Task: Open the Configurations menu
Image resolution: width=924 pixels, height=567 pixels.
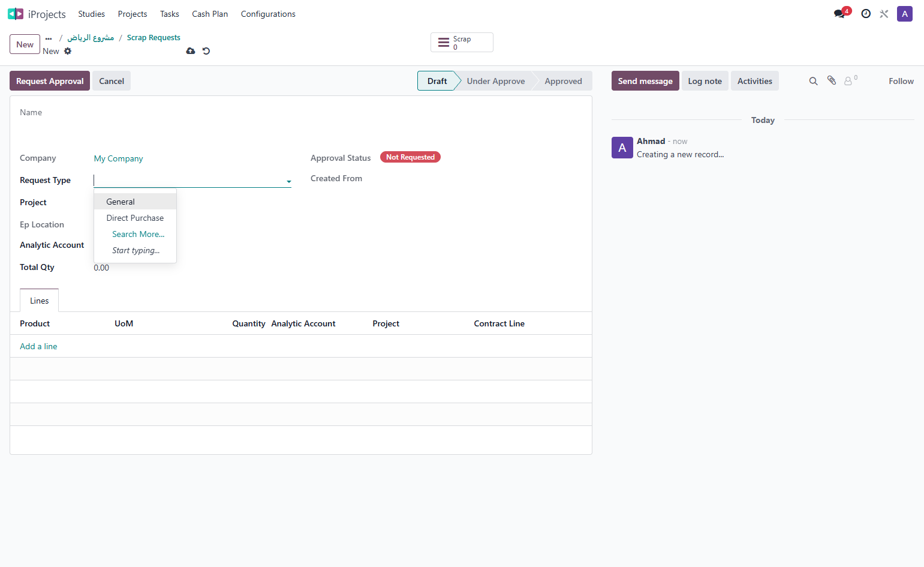Action: click(268, 14)
